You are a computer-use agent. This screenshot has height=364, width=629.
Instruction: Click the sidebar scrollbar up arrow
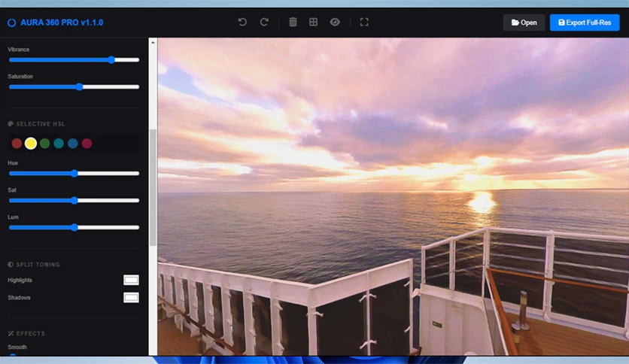click(153, 42)
